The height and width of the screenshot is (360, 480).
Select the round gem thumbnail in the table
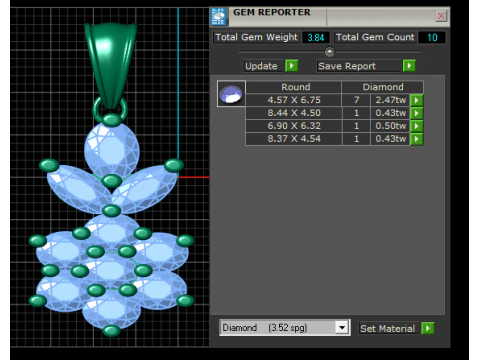[231, 94]
